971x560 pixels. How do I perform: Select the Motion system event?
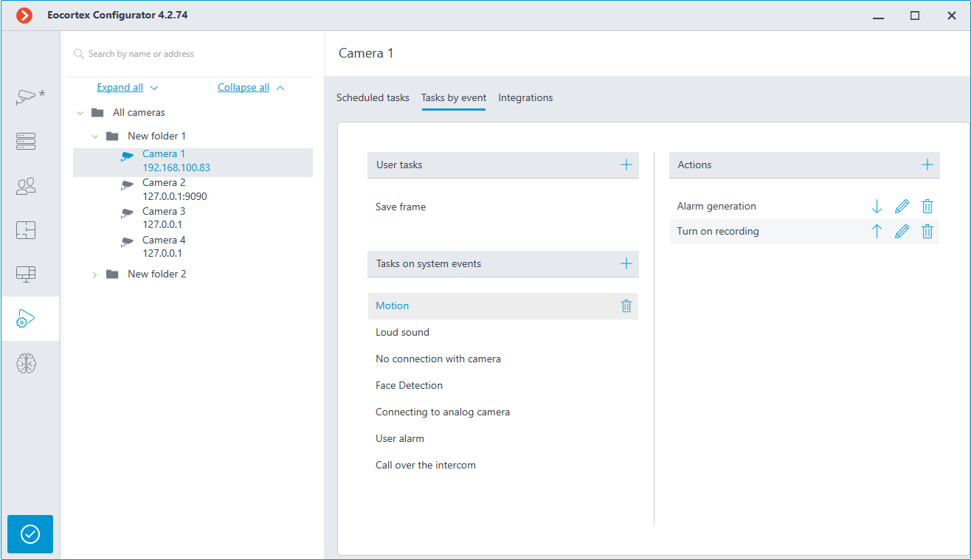coord(502,306)
